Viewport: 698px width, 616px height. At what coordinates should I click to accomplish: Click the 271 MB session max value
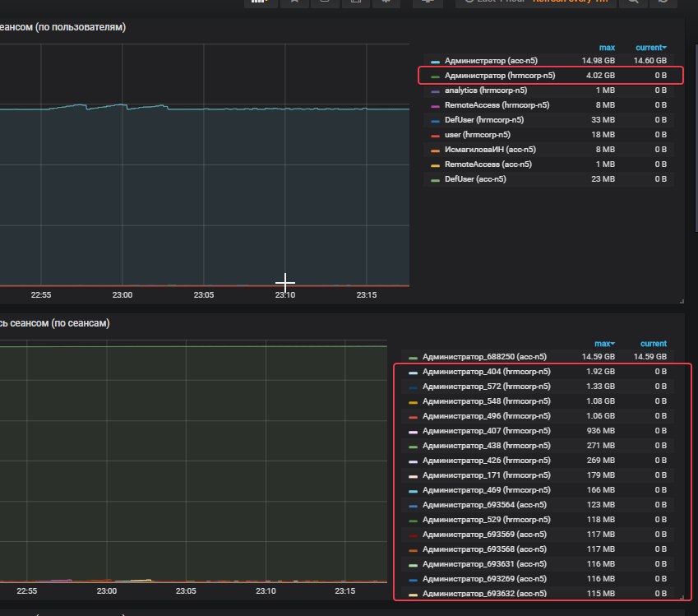pos(600,446)
